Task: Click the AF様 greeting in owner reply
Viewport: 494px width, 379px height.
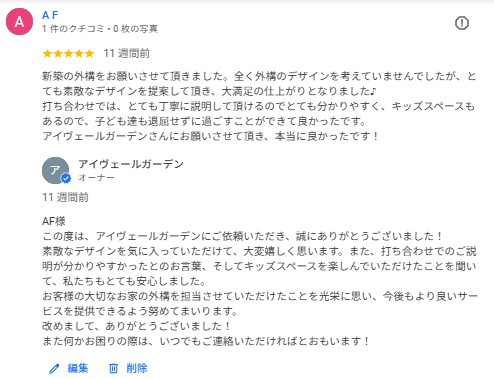Action: (x=54, y=221)
